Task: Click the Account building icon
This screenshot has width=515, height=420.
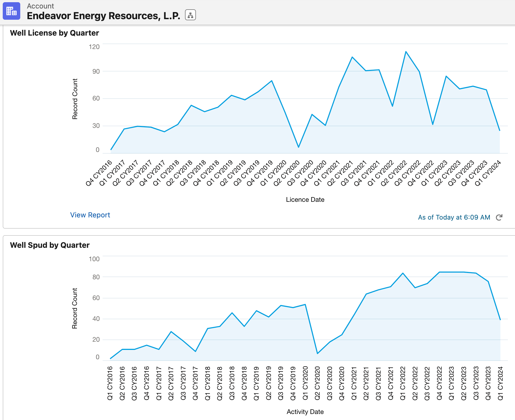Action: click(11, 11)
